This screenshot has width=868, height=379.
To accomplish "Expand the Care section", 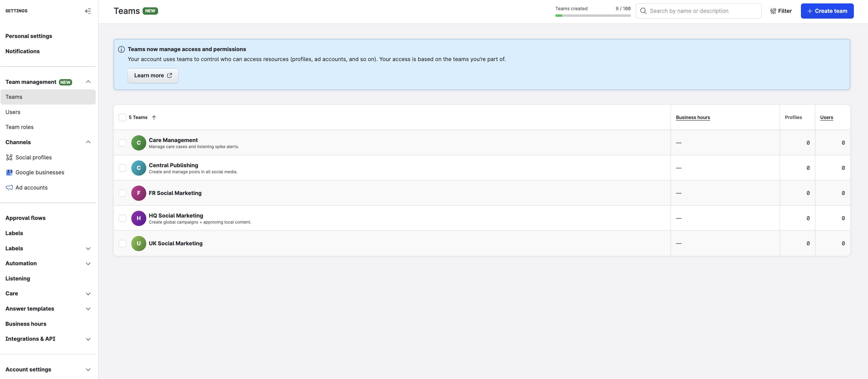I will coord(88,294).
